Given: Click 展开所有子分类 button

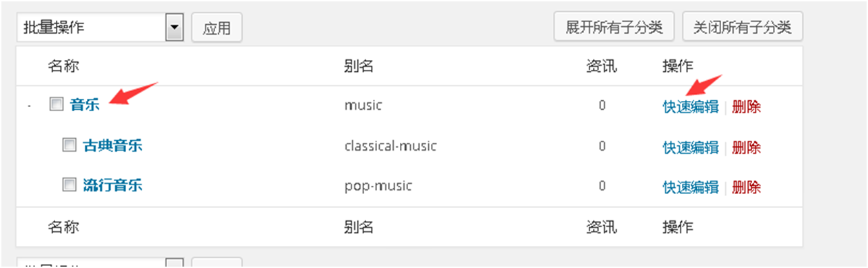Looking at the screenshot, I should 614,27.
